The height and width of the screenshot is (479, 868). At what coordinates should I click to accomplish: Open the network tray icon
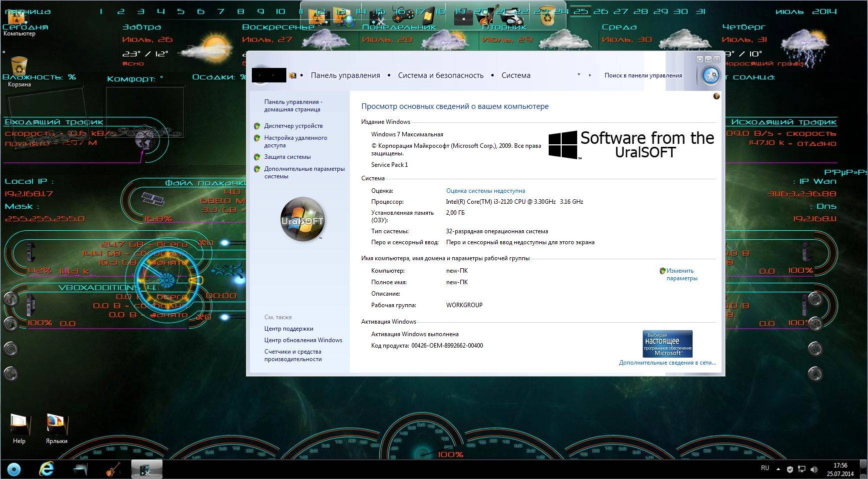pos(802,470)
